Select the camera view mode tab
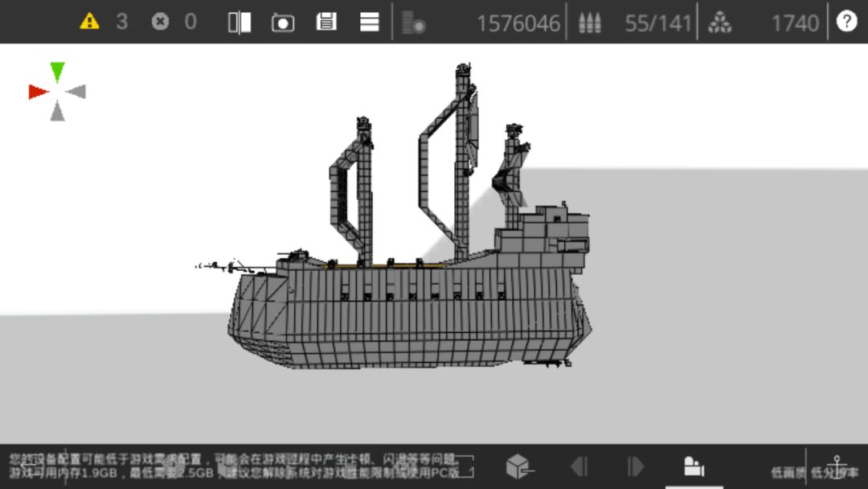Viewport: 868px width, 489px height. click(694, 466)
